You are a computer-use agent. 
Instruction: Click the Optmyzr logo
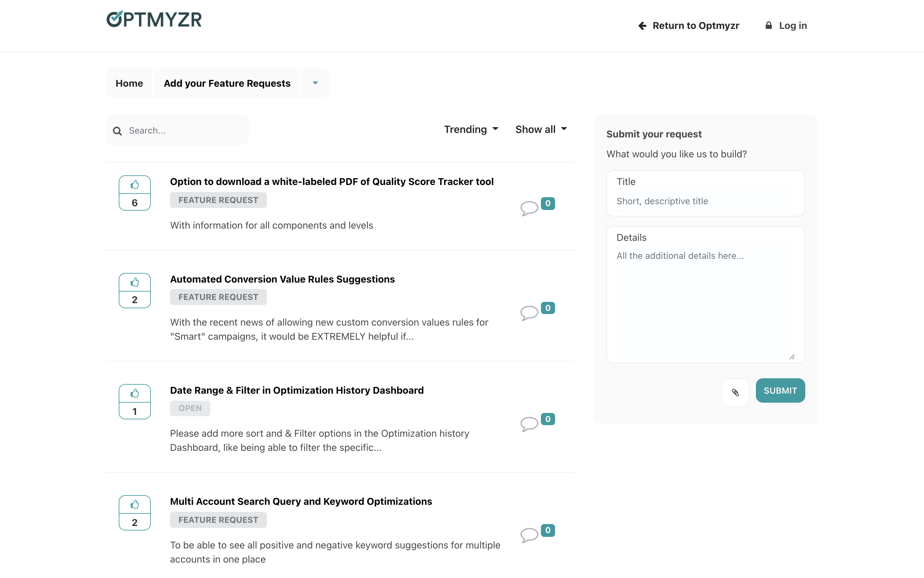tap(154, 19)
